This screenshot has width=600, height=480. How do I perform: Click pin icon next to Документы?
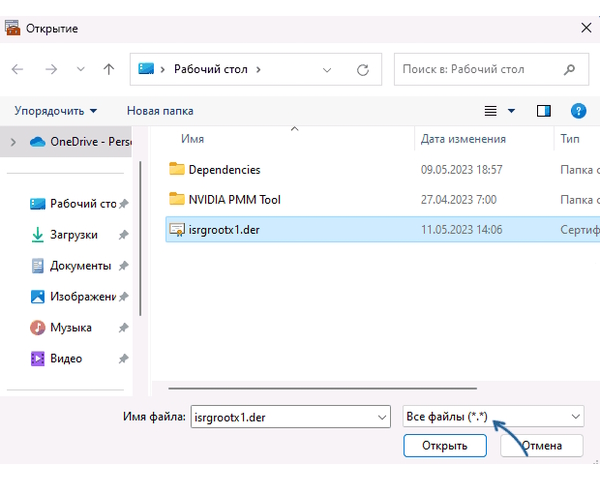tap(123, 266)
